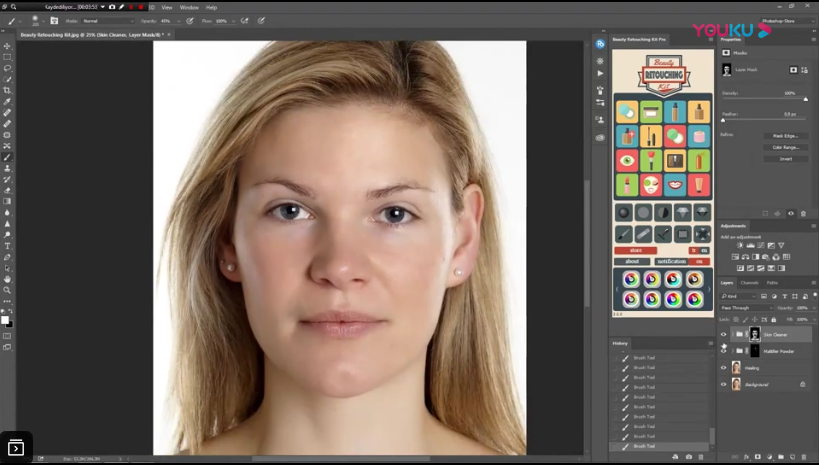Enable airbrush-style build-up
This screenshot has width=819, height=465.
click(244, 21)
